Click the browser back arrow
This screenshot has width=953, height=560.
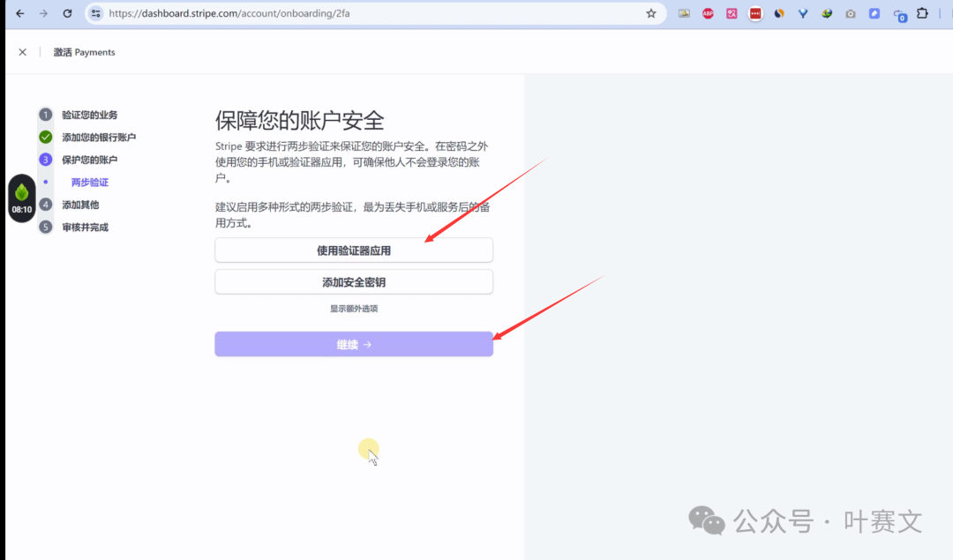pyautogui.click(x=20, y=14)
